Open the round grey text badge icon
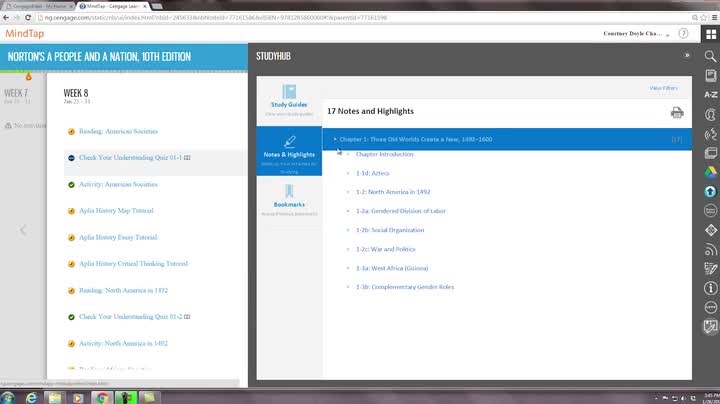720x404 pixels. point(710,211)
